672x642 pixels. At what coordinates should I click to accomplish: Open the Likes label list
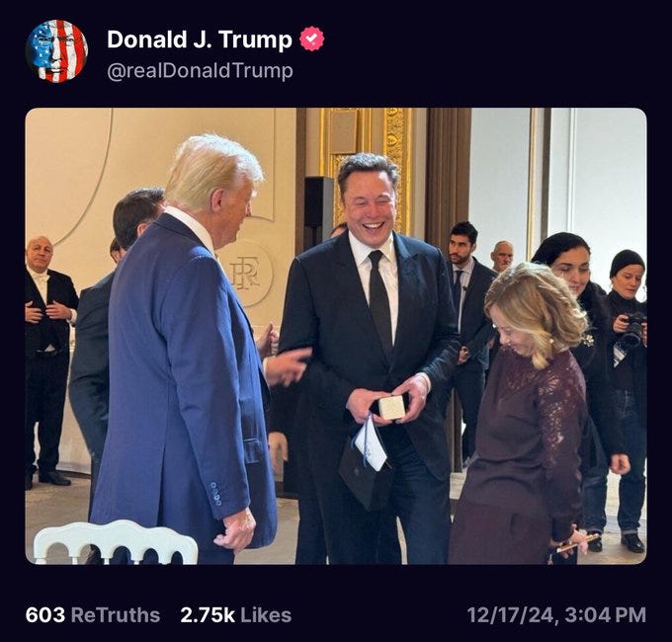(266, 615)
